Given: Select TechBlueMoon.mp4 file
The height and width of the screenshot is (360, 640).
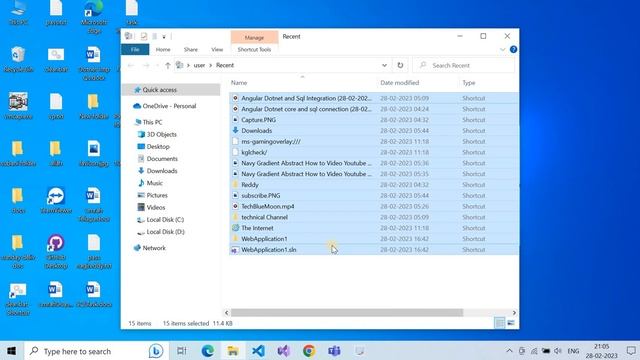Looking at the screenshot, I should tap(374, 207).
